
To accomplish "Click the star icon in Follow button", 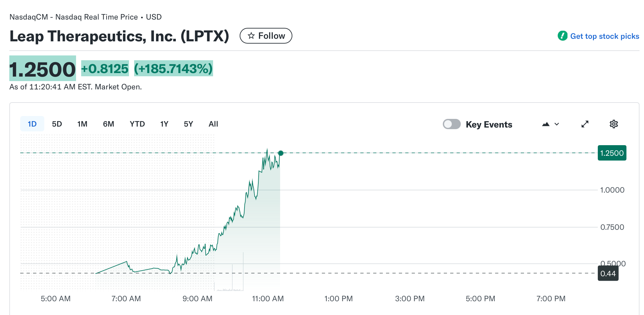I will click(x=251, y=36).
